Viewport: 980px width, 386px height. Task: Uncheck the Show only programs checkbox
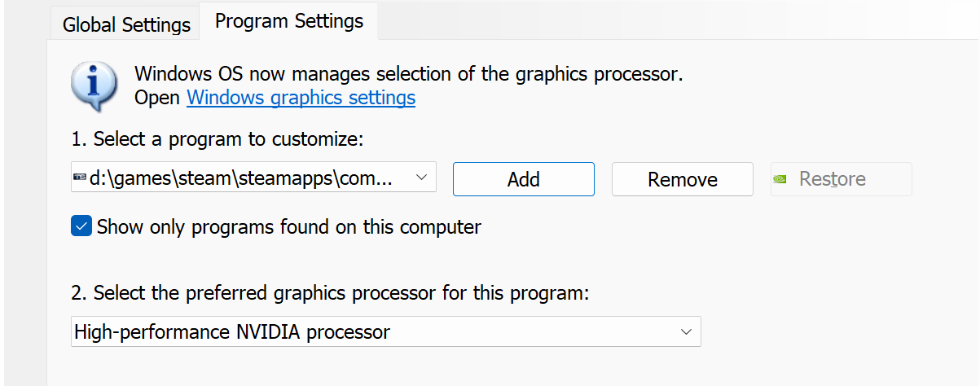(x=81, y=226)
